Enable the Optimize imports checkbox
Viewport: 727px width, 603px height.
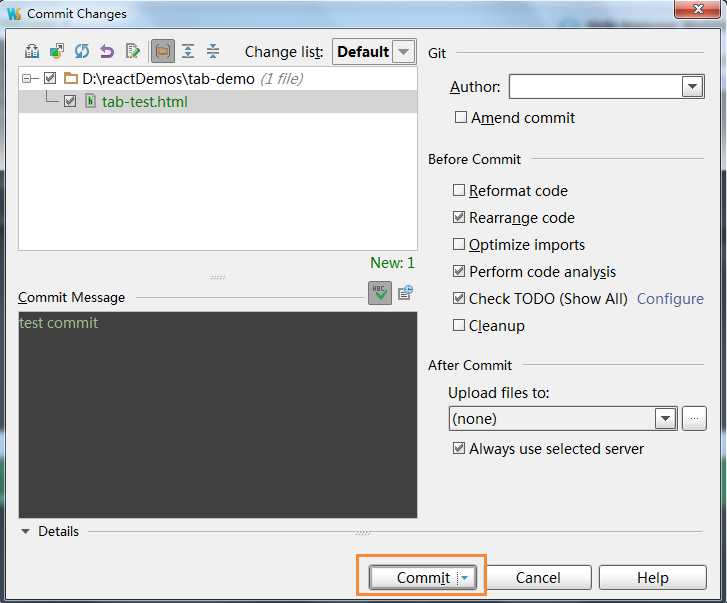(459, 244)
